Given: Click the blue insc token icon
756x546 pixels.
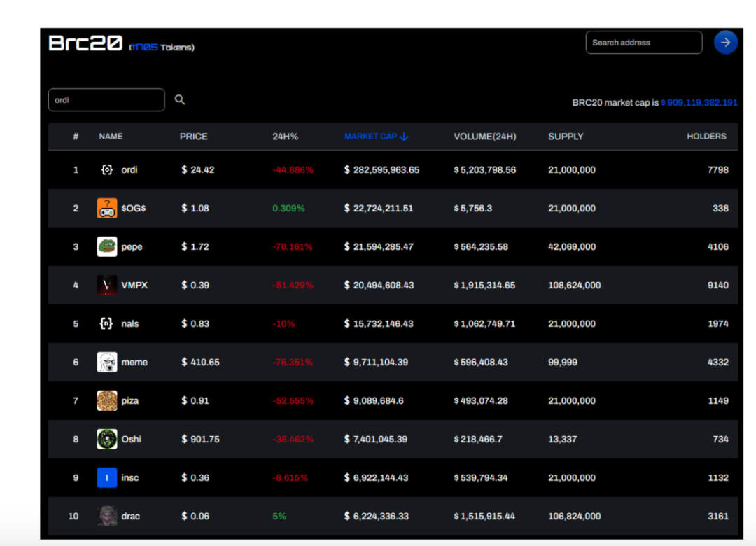Looking at the screenshot, I should pos(107,477).
